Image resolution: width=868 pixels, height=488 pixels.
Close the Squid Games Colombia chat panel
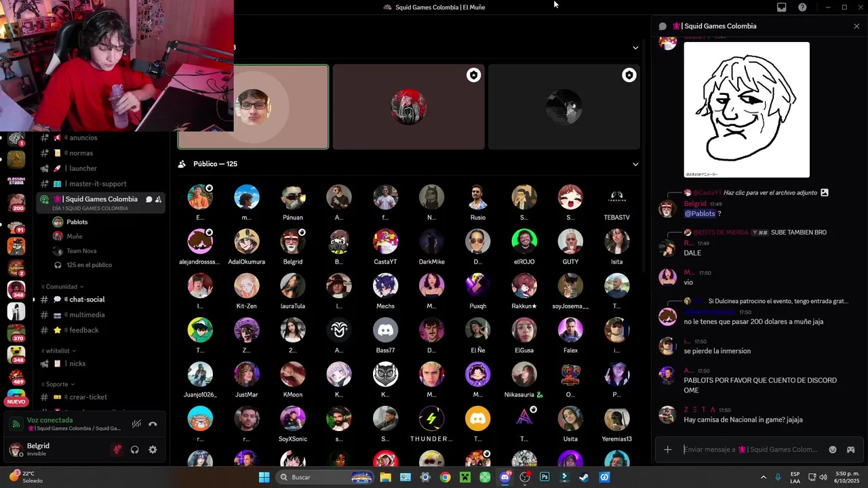pyautogui.click(x=856, y=26)
